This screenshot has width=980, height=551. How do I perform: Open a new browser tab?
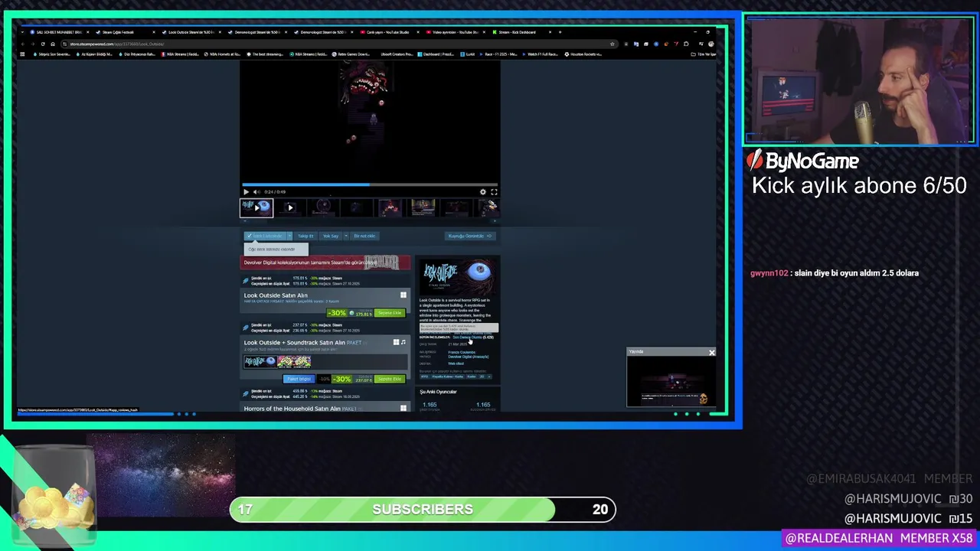pos(560,32)
